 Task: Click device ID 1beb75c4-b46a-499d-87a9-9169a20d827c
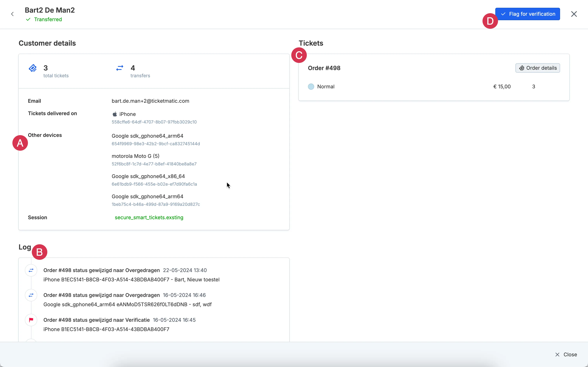pyautogui.click(x=156, y=204)
